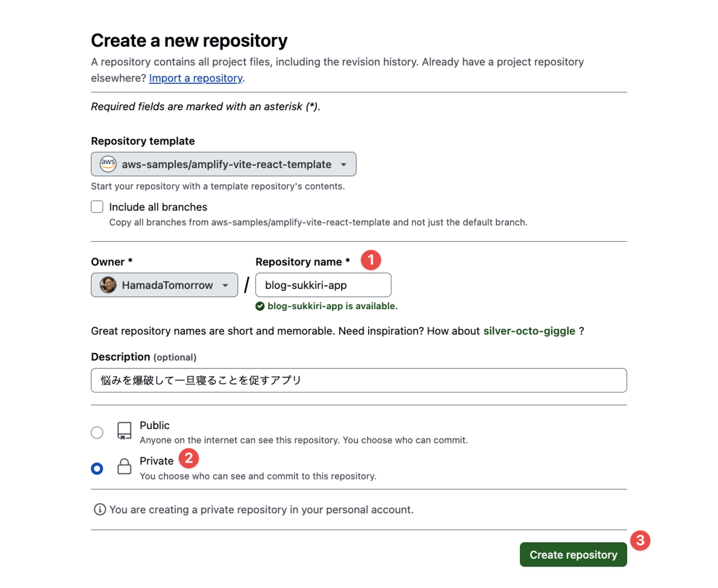Click the Repository name input field
The image size is (718, 588).
pos(324,285)
